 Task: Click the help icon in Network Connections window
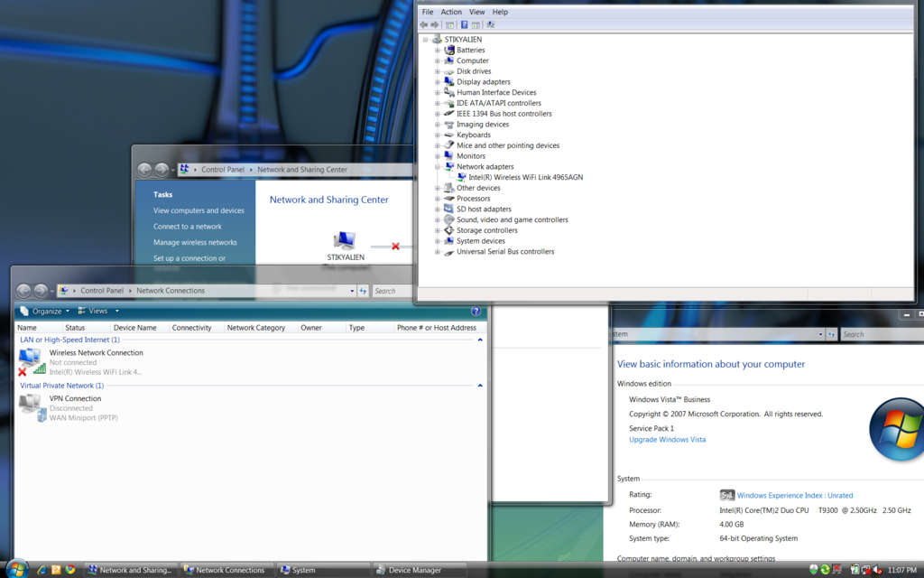click(x=476, y=311)
